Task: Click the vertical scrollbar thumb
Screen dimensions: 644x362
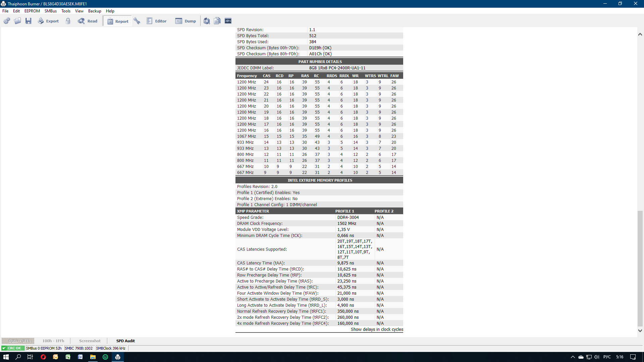Action: pyautogui.click(x=640, y=268)
